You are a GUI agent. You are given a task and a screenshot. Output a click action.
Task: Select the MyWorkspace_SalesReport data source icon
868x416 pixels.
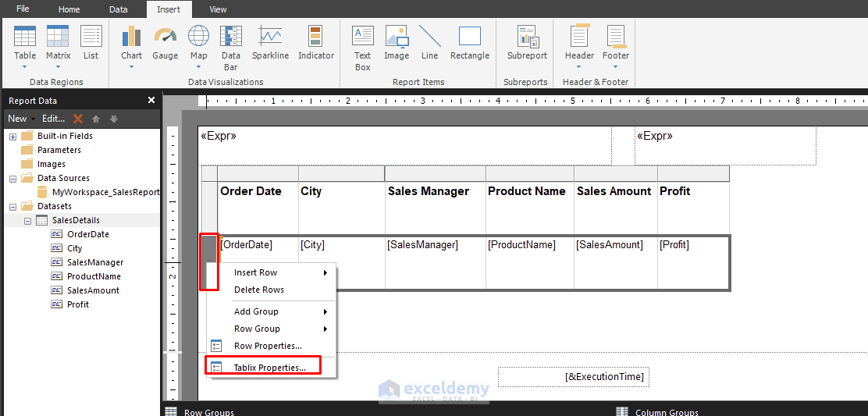[42, 192]
